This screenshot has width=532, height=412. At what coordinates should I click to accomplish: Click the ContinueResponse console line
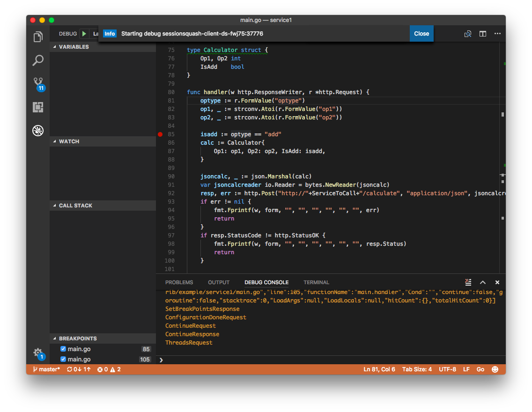192,334
